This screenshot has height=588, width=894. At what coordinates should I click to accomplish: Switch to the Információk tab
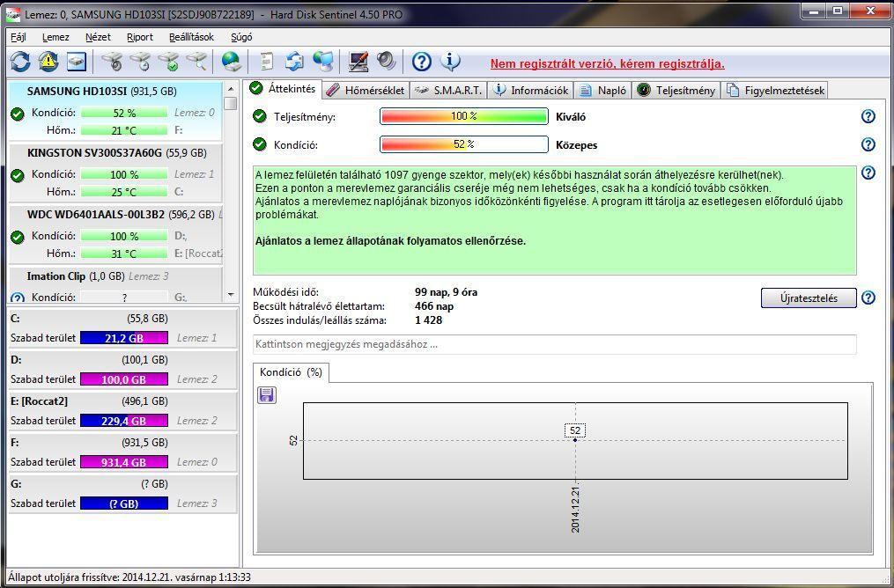point(531,90)
